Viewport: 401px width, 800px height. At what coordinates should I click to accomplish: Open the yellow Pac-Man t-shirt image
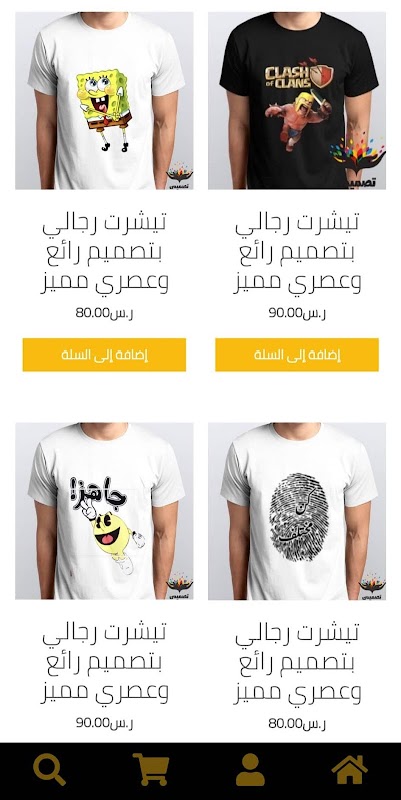(x=104, y=511)
